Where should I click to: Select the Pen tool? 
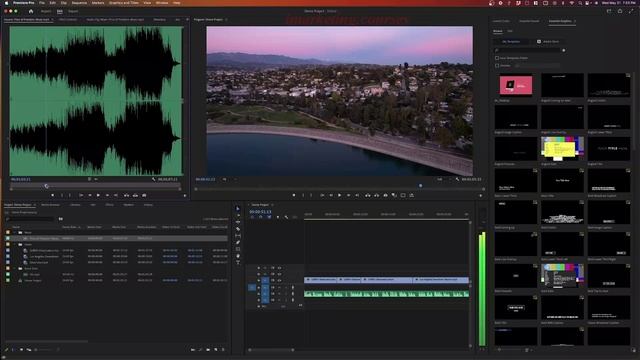click(x=238, y=242)
